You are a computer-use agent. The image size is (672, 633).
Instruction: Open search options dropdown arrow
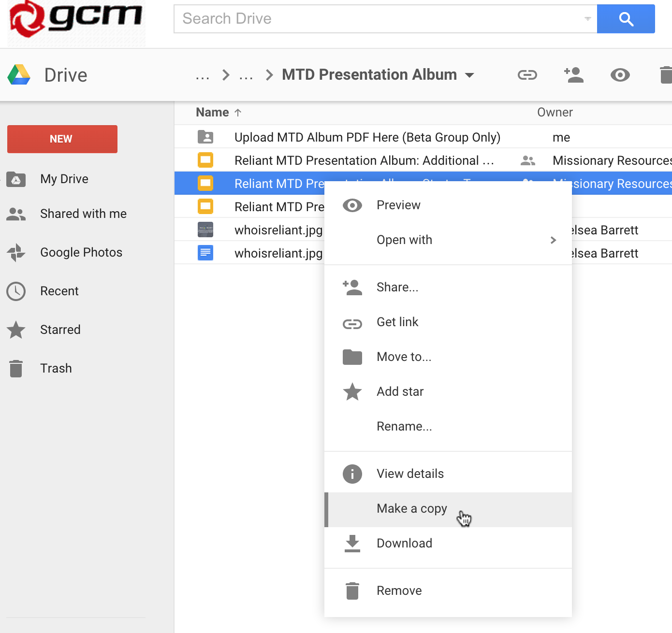tap(587, 19)
